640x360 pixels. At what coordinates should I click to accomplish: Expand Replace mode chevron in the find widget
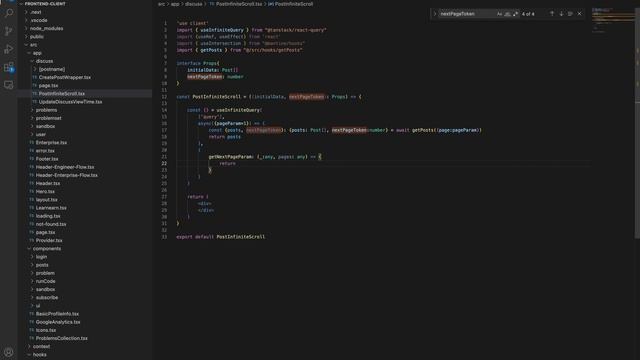(x=435, y=14)
